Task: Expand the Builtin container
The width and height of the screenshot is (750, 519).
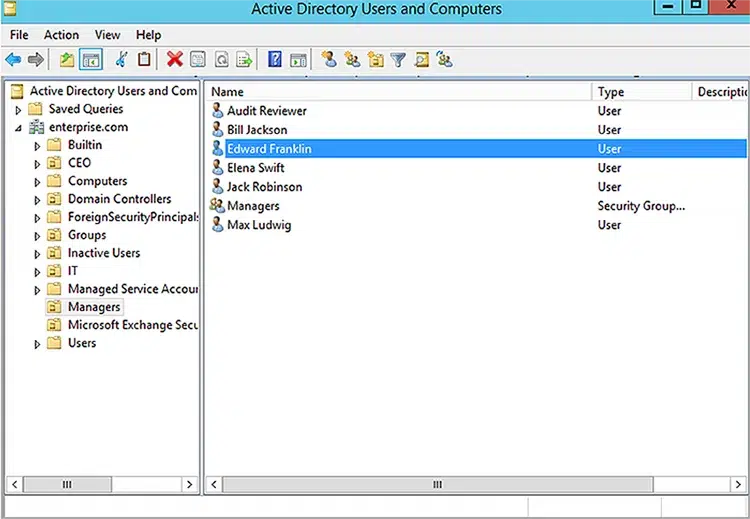Action: pyautogui.click(x=37, y=146)
